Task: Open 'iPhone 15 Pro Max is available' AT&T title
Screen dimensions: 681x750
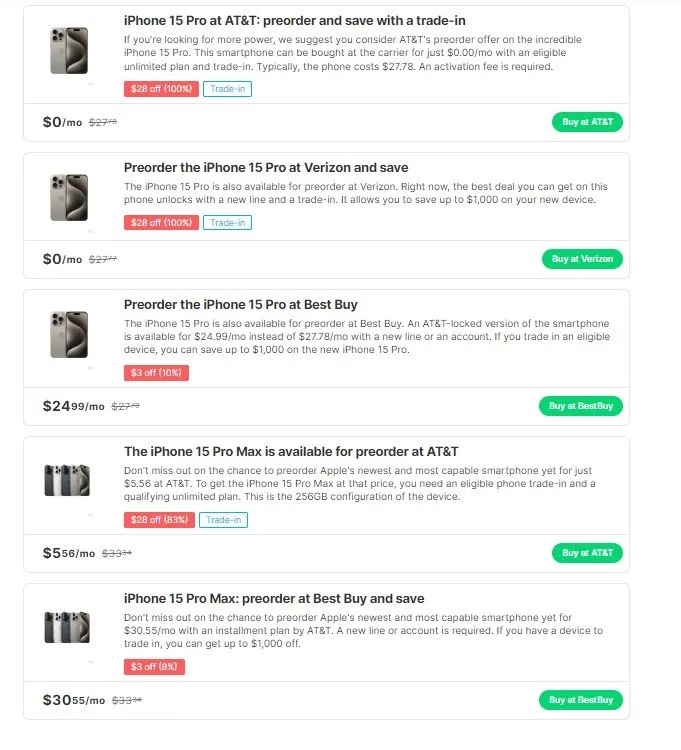Action: click(x=291, y=451)
